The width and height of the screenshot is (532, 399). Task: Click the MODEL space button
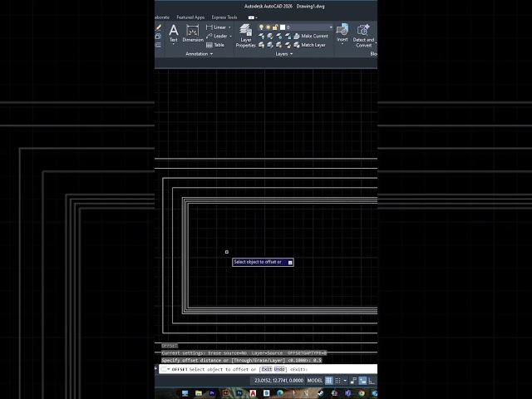click(314, 381)
